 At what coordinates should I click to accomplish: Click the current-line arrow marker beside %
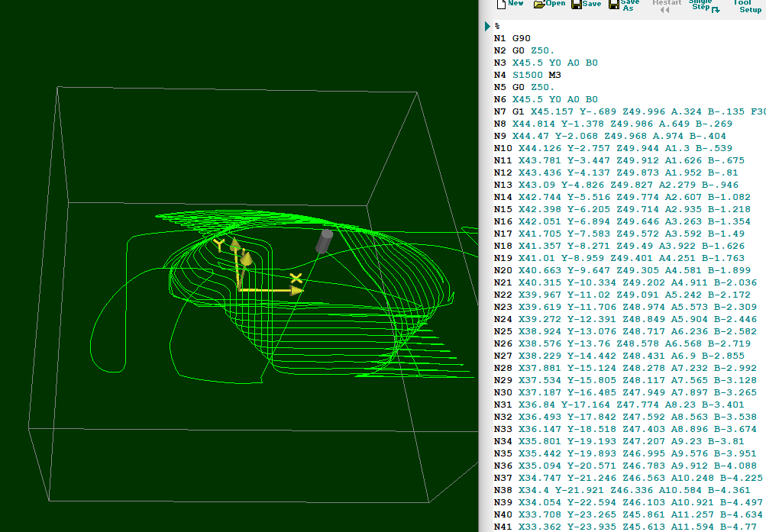coord(487,26)
